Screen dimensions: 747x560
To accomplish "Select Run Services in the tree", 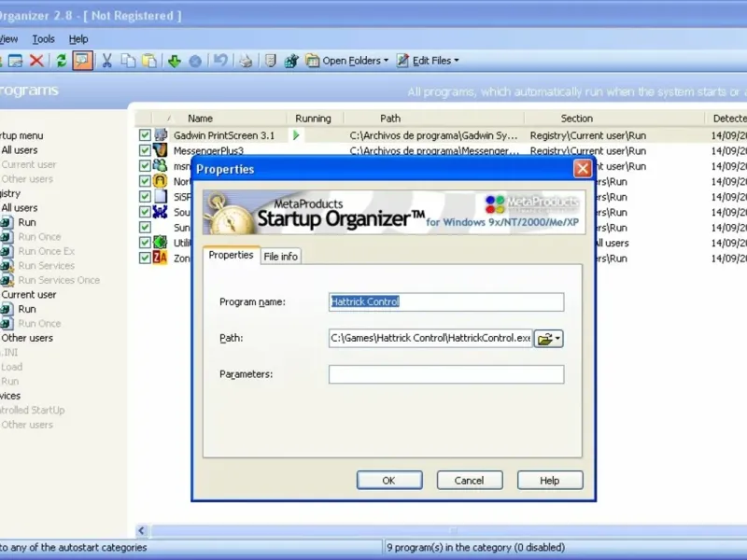I will coord(47,266).
